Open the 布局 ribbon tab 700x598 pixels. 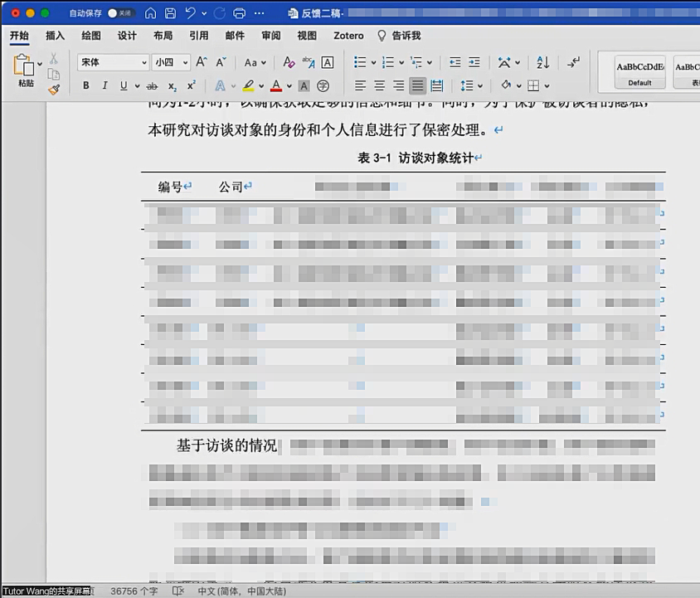(x=163, y=36)
